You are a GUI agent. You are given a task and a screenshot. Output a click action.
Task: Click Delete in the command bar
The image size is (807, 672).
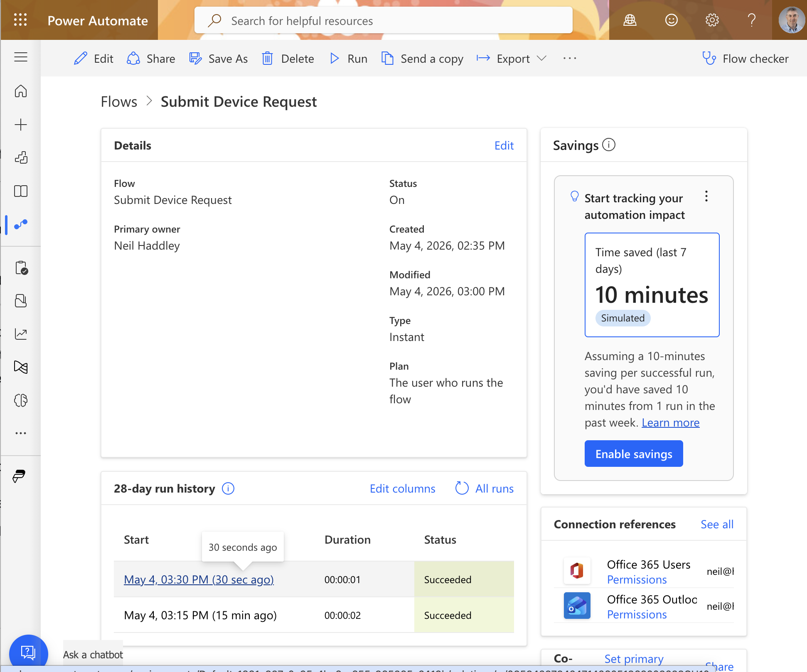tap(288, 59)
